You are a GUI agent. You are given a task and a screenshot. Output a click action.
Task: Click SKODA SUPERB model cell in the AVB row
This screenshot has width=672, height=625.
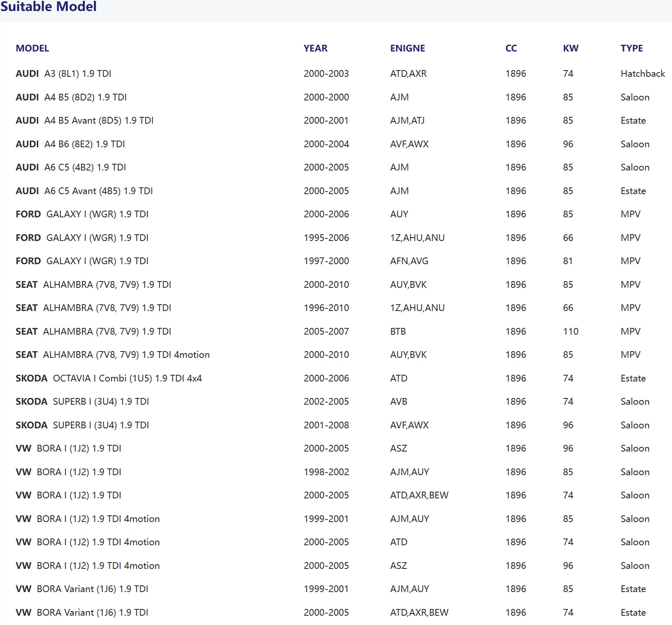click(x=82, y=401)
